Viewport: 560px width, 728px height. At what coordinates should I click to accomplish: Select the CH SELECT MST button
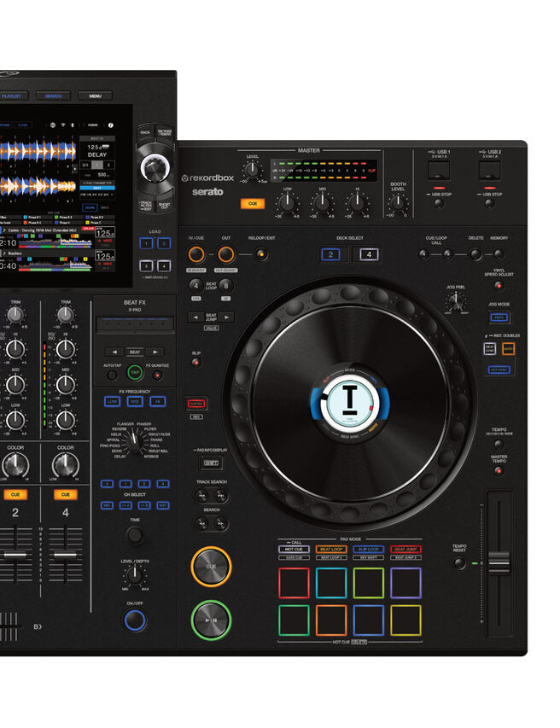(162, 505)
